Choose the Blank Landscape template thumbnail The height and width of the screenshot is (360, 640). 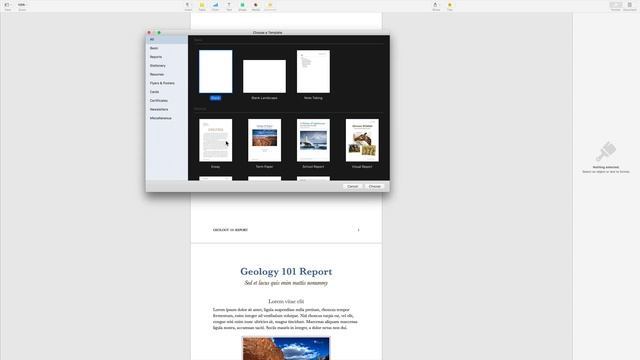point(264,76)
